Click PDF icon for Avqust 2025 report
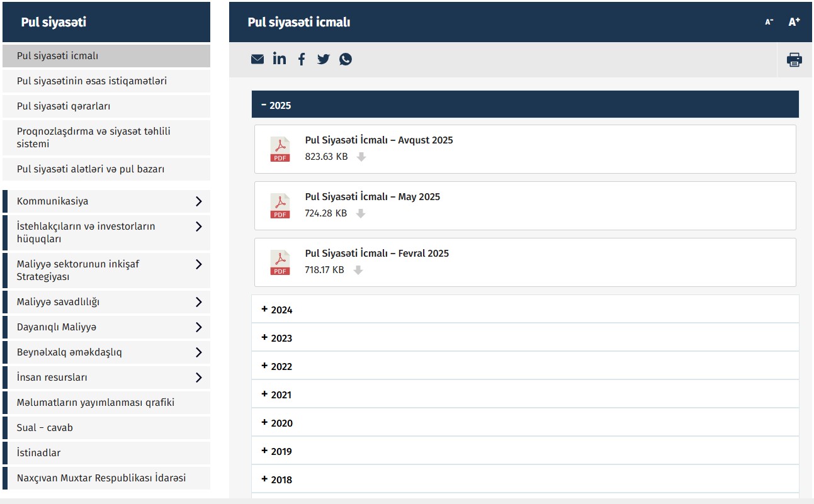This screenshot has height=504, width=814. tap(280, 149)
